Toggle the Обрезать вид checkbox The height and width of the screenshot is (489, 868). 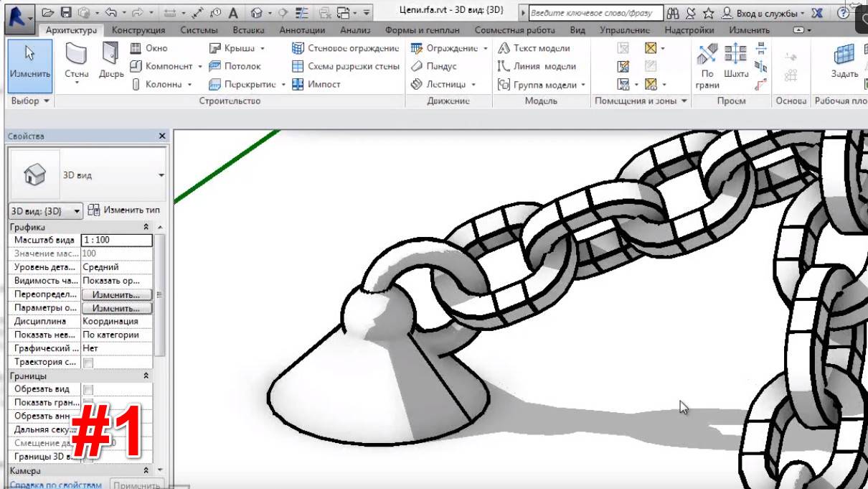[88, 389]
